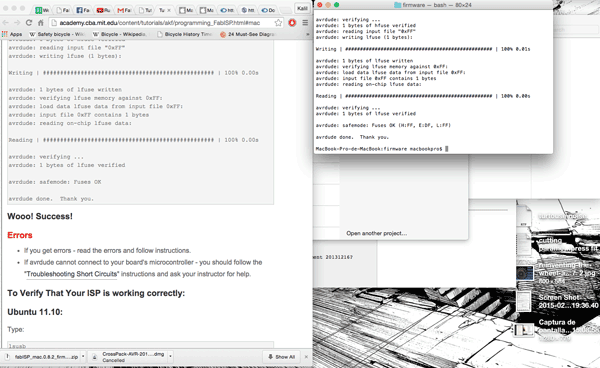Open the Safety bicycle Wikipedia bookmark
Viewport: 600px width, 368px height.
[x=57, y=34]
